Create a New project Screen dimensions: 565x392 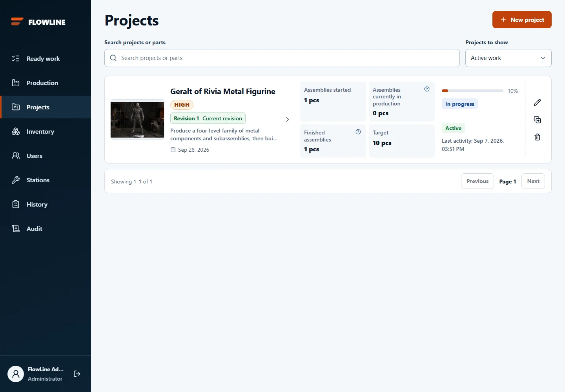pyautogui.click(x=522, y=20)
